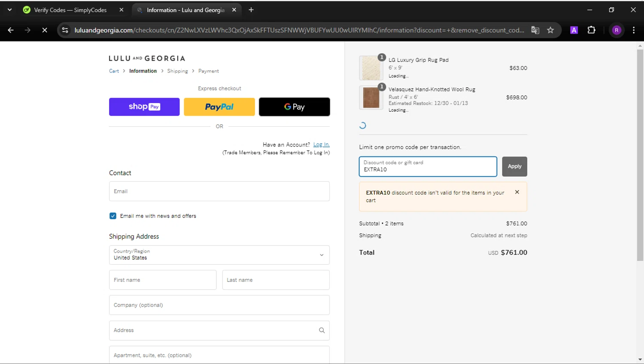Select the $63.00 rug pad price
The image size is (644, 364).
[518, 68]
